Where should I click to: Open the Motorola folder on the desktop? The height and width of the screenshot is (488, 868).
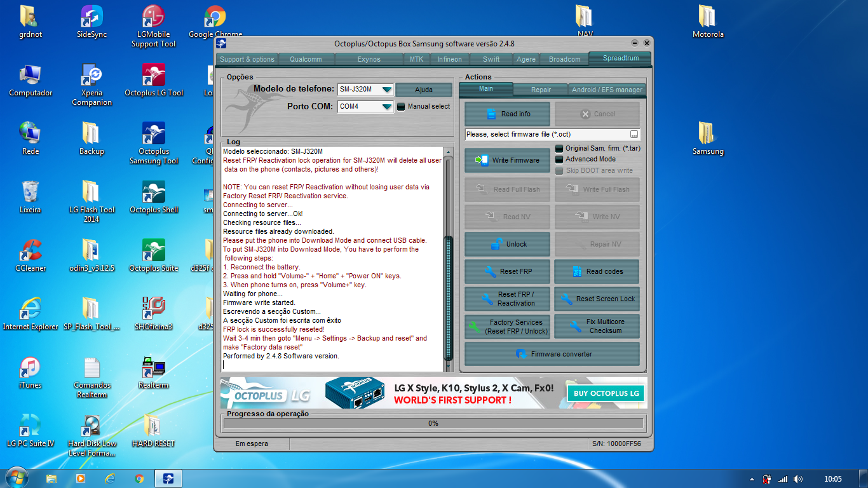pos(708,22)
